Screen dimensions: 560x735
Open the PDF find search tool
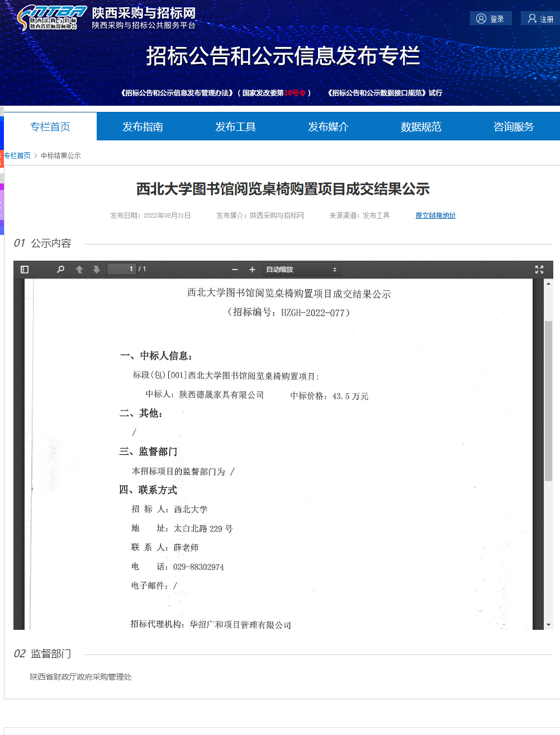tap(60, 270)
